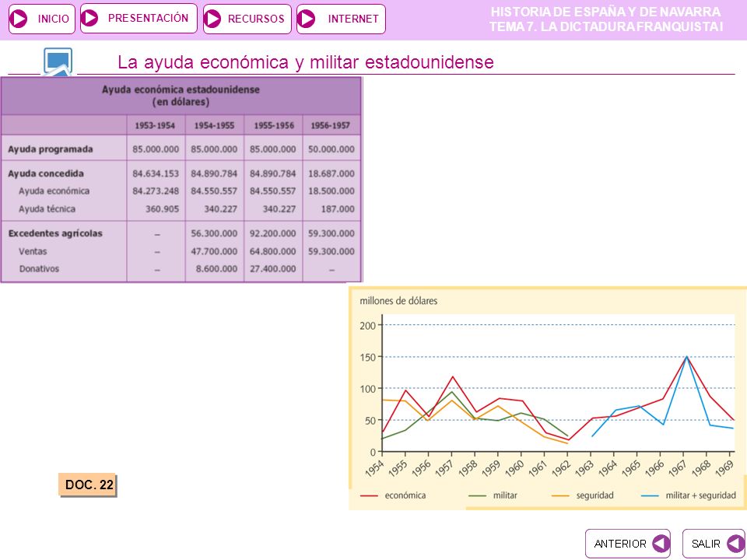Open the INICIO menu button
Screen dimensions: 747x560
pyautogui.click(x=42, y=19)
